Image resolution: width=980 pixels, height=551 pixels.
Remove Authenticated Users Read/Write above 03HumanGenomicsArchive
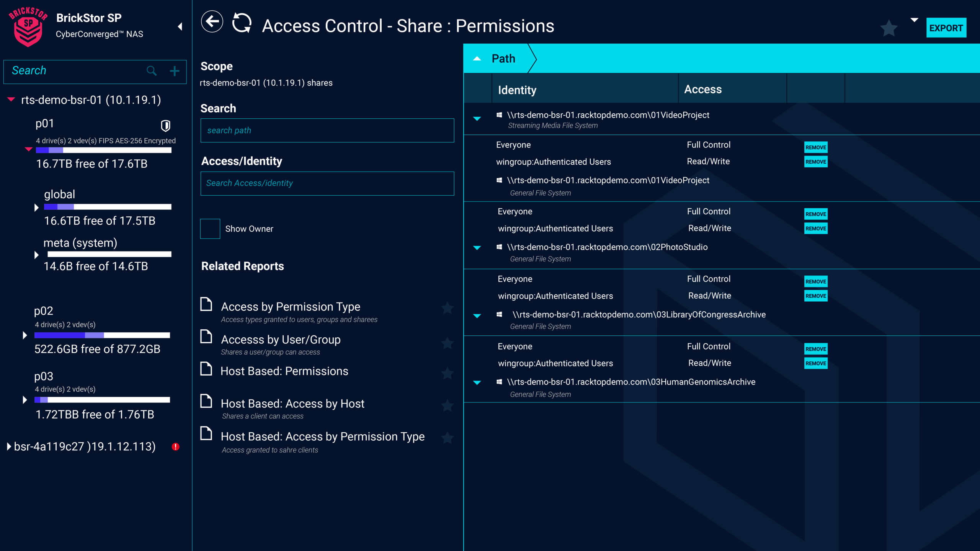pyautogui.click(x=816, y=363)
